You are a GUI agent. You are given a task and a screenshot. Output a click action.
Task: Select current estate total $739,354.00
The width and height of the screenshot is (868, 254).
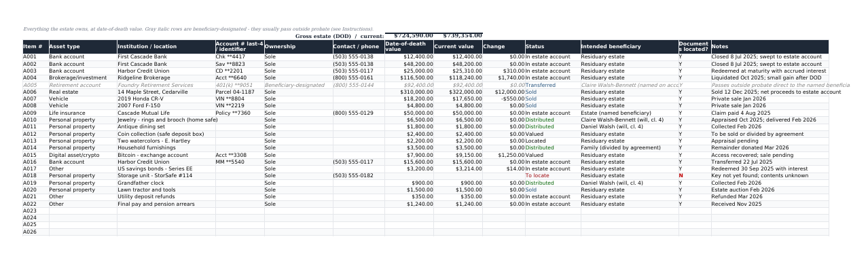[x=458, y=35]
